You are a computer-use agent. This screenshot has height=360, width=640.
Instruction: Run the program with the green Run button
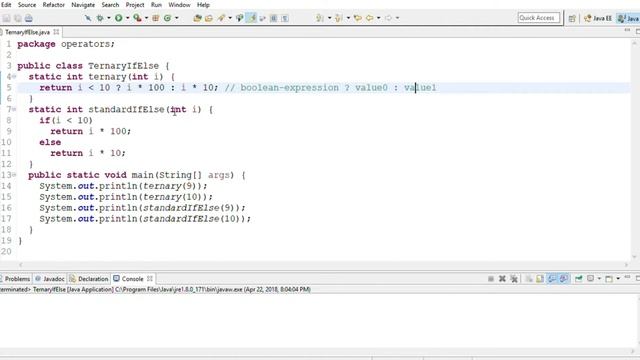point(119,18)
